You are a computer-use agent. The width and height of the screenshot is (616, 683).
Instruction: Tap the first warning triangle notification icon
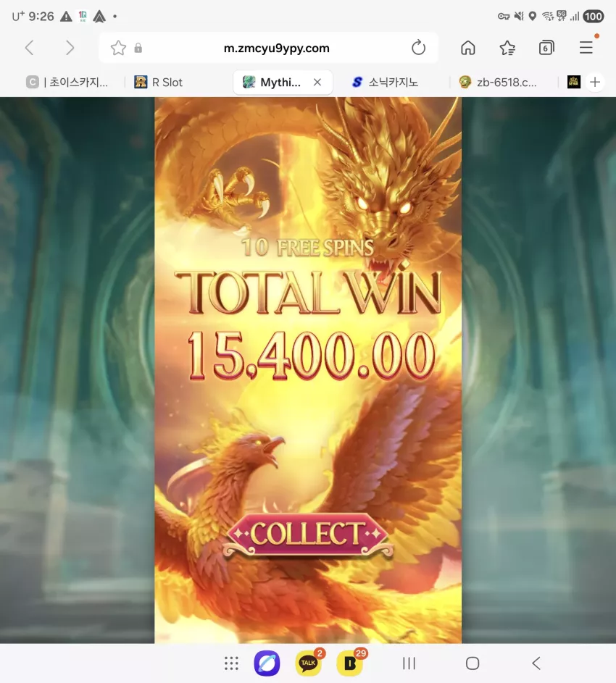click(66, 17)
